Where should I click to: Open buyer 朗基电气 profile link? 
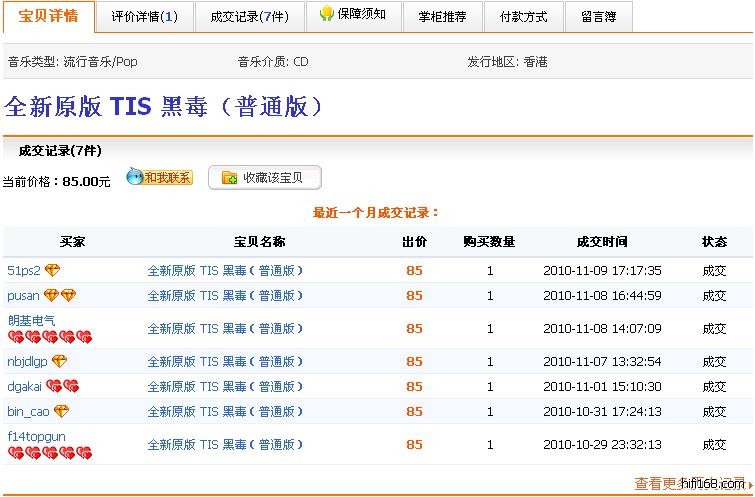pos(31,320)
